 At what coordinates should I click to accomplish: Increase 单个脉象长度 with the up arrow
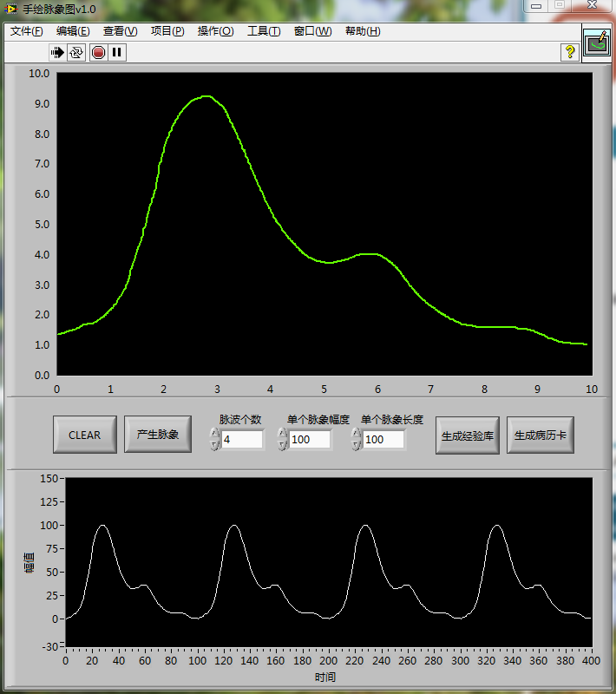coord(355,434)
